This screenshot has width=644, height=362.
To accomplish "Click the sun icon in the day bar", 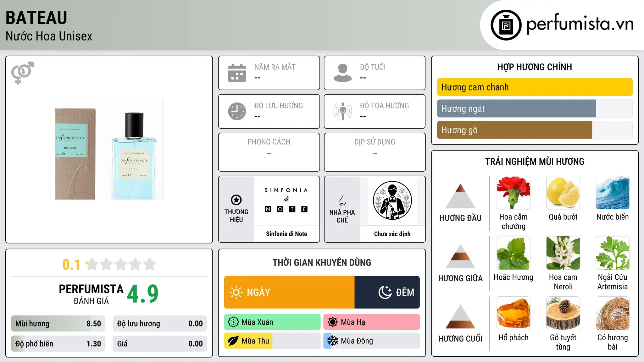I will tap(236, 292).
